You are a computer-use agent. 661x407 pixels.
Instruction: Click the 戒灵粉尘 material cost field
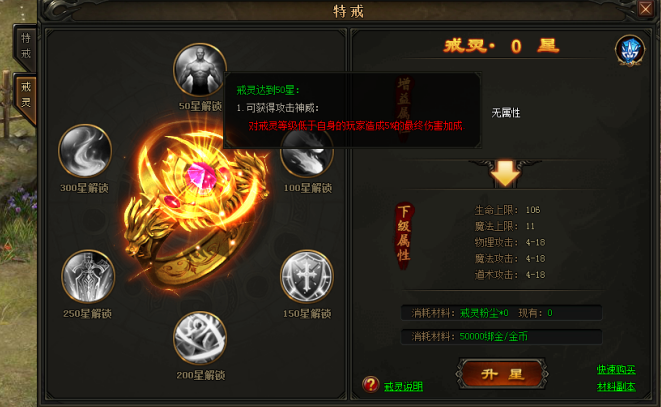(x=501, y=313)
